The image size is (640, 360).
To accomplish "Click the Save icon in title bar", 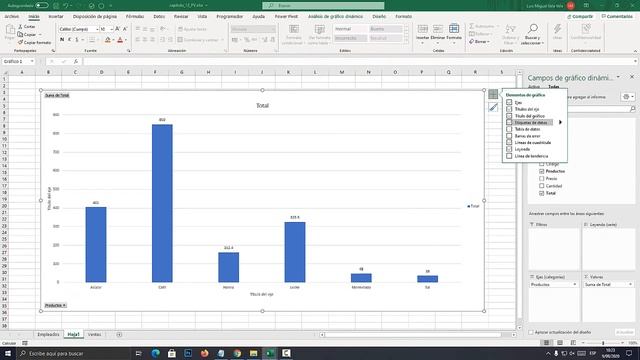I will pos(56,6).
